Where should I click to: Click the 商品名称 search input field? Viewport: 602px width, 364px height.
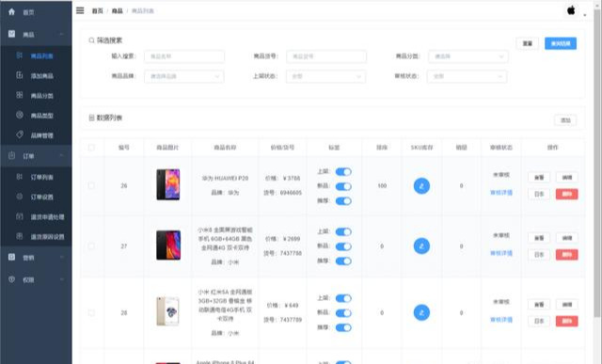pyautogui.click(x=184, y=56)
